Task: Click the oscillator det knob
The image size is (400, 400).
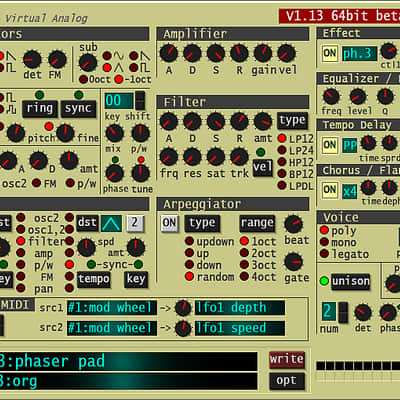Action: tap(32, 60)
